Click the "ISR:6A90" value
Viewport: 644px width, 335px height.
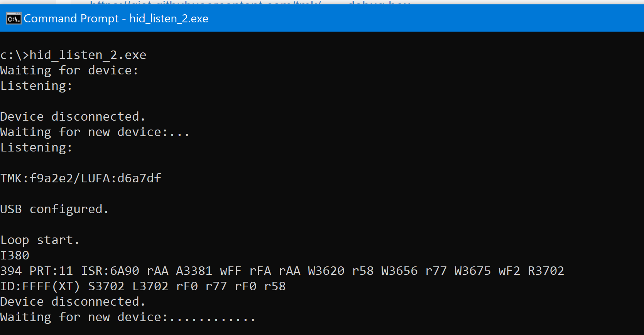(110, 271)
